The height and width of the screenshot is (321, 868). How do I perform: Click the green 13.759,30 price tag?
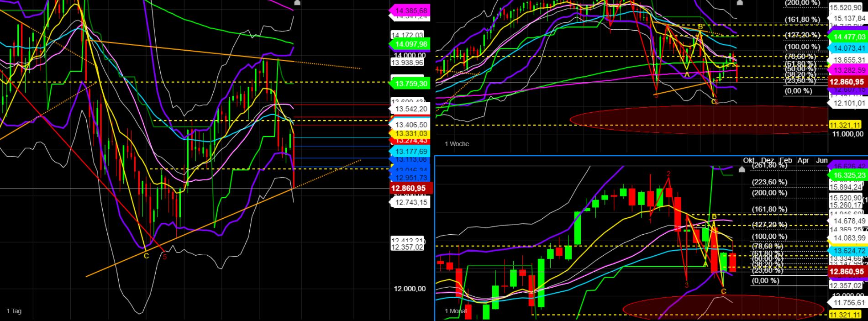(409, 84)
